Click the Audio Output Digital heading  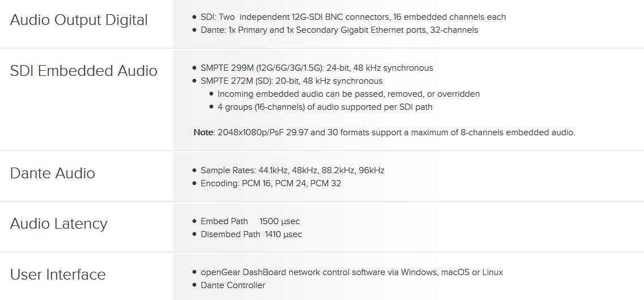[79, 20]
